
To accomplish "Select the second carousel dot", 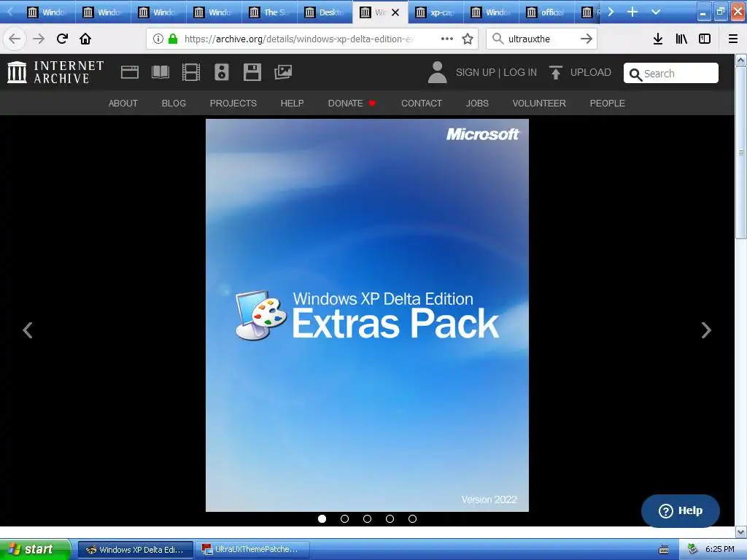I will pos(344,518).
